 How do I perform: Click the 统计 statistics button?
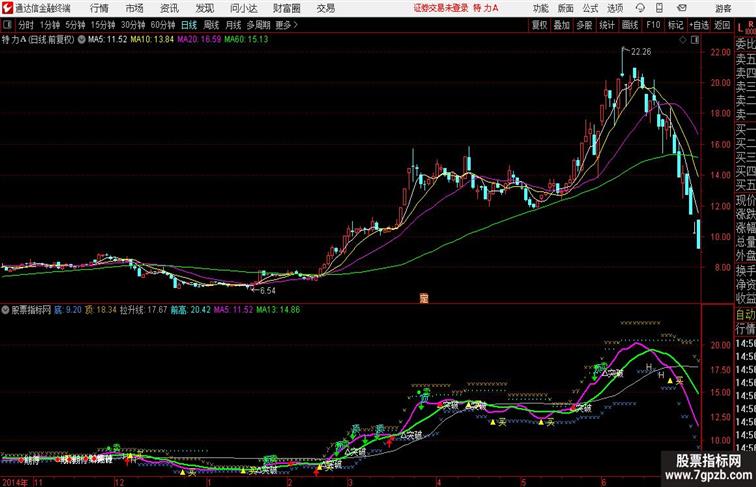(607, 25)
